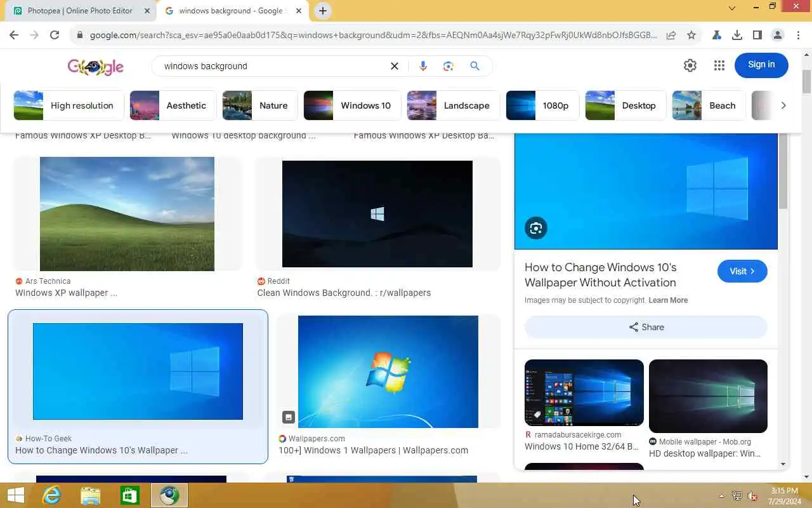Open the green Store app in taskbar
812x508 pixels.
pos(129,495)
